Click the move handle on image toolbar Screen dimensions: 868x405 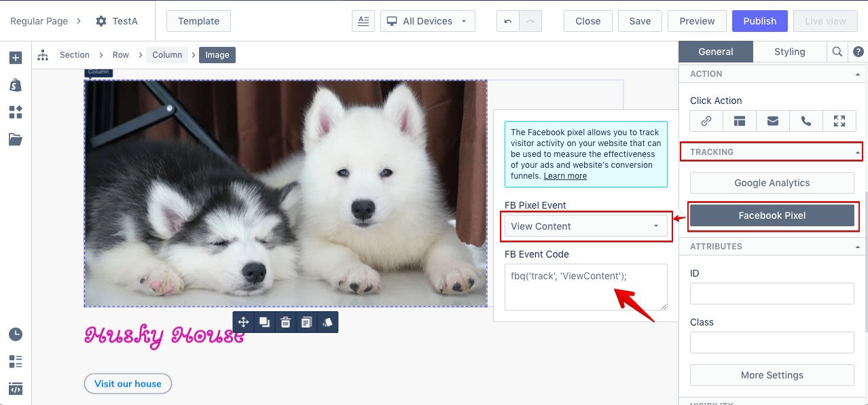point(244,322)
